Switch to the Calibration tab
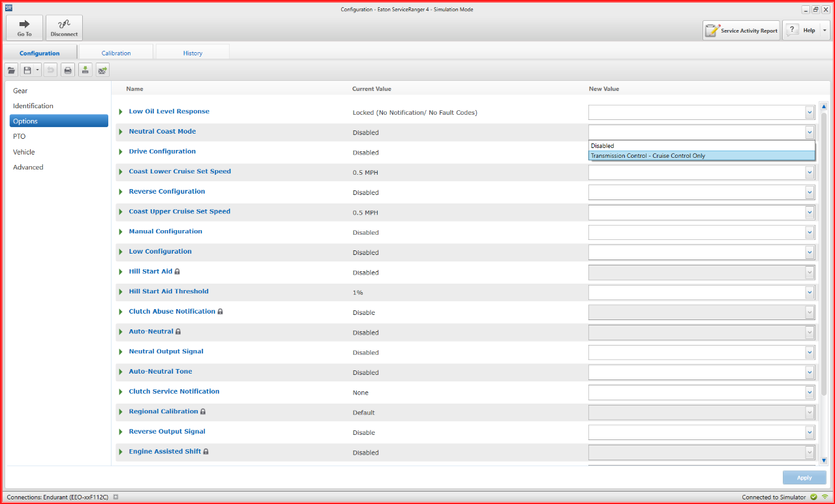The image size is (835, 504). pyautogui.click(x=116, y=53)
